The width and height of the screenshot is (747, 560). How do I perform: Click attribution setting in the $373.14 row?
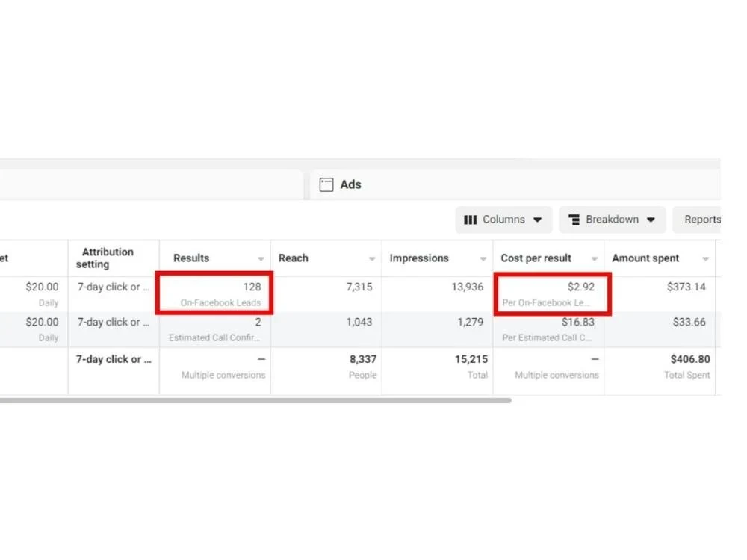tap(114, 287)
